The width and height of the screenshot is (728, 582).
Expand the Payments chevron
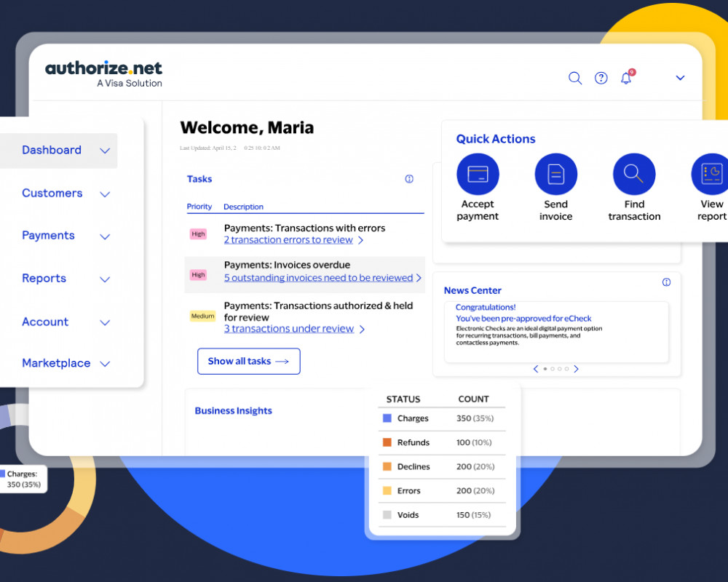click(x=105, y=236)
